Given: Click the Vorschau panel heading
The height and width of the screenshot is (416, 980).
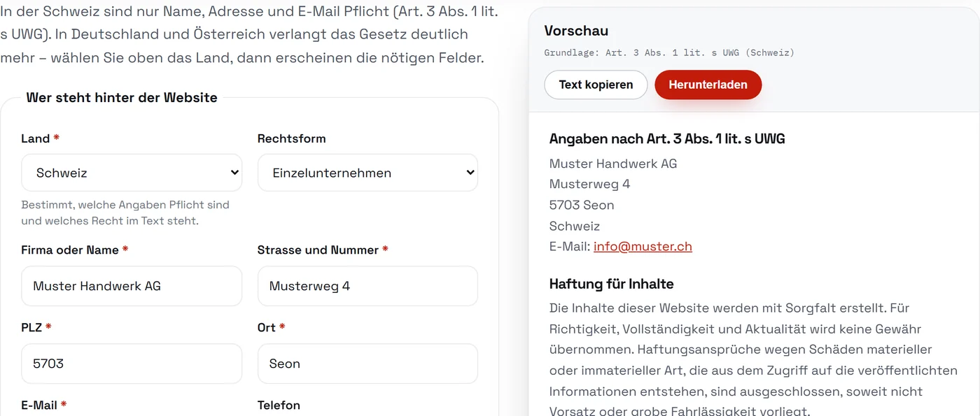Looking at the screenshot, I should [x=576, y=31].
